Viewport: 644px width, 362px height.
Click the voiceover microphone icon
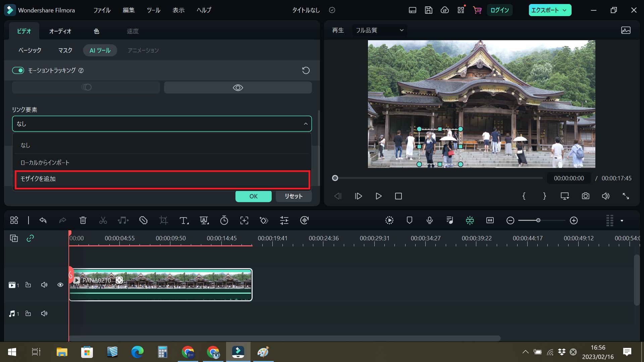pos(429,221)
